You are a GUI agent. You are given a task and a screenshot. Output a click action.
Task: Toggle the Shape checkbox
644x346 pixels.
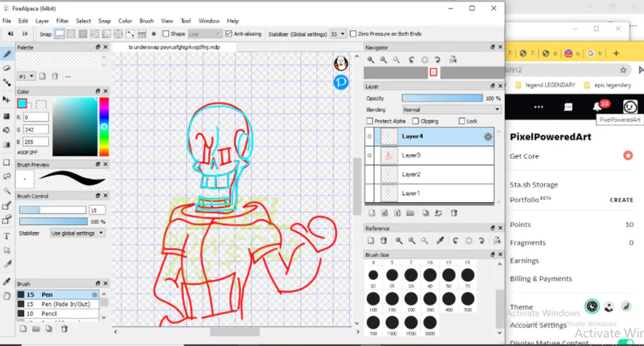pyautogui.click(x=166, y=34)
